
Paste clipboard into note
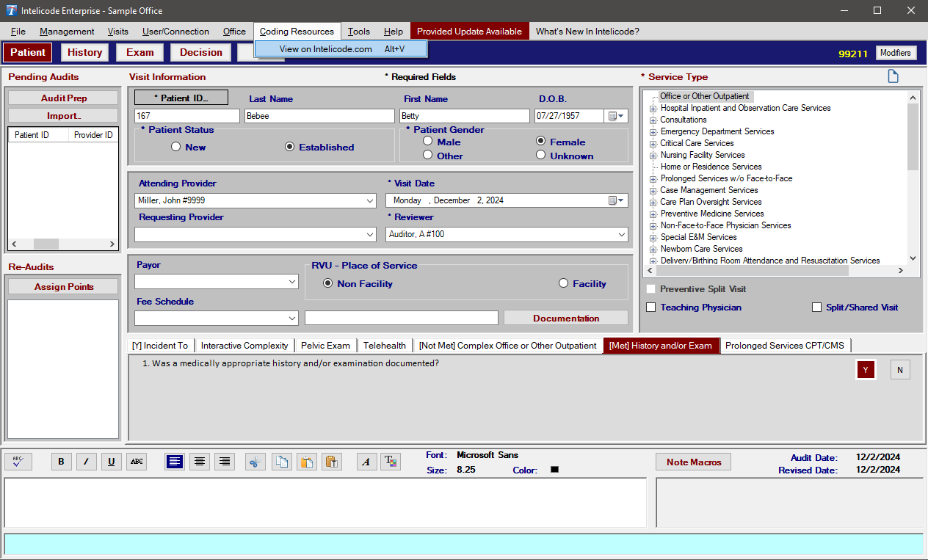(x=306, y=462)
